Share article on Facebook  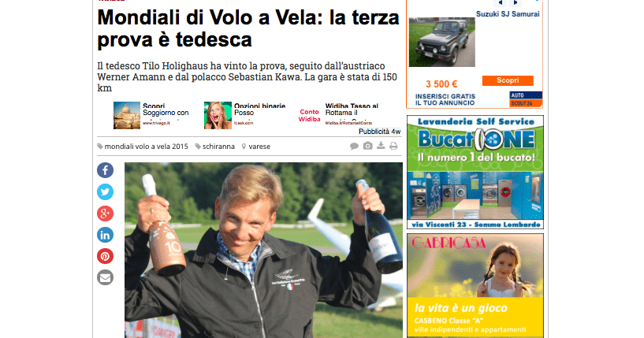[105, 170]
